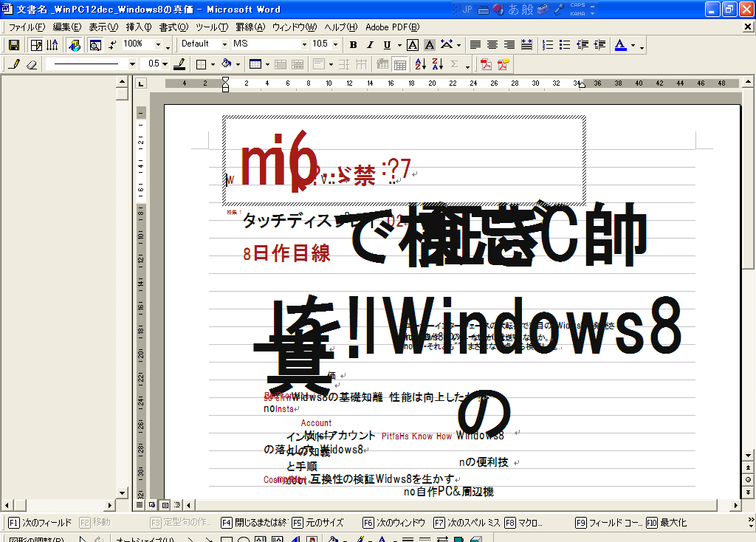Open the 10.5 font size dropdown
The height and width of the screenshot is (542, 756).
[x=336, y=44]
